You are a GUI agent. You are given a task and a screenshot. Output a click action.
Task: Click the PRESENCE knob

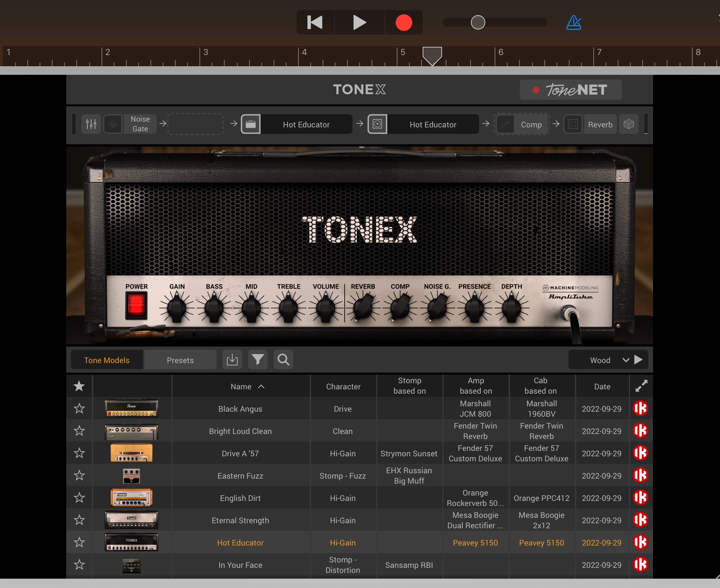coord(474,307)
